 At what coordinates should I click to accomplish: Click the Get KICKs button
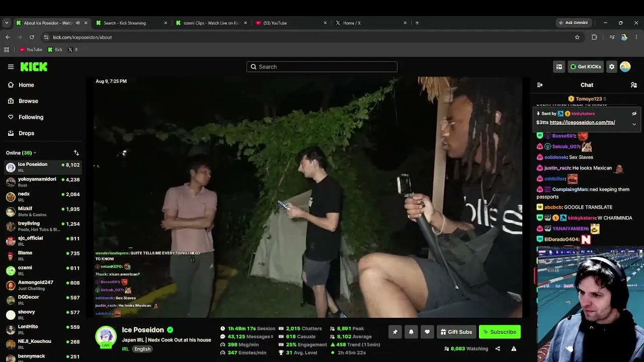click(x=586, y=66)
